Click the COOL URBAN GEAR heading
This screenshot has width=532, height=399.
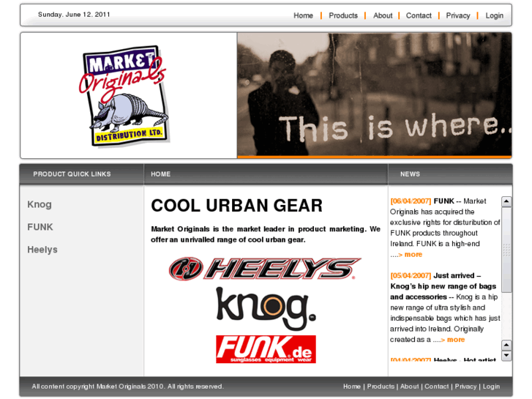(236, 206)
